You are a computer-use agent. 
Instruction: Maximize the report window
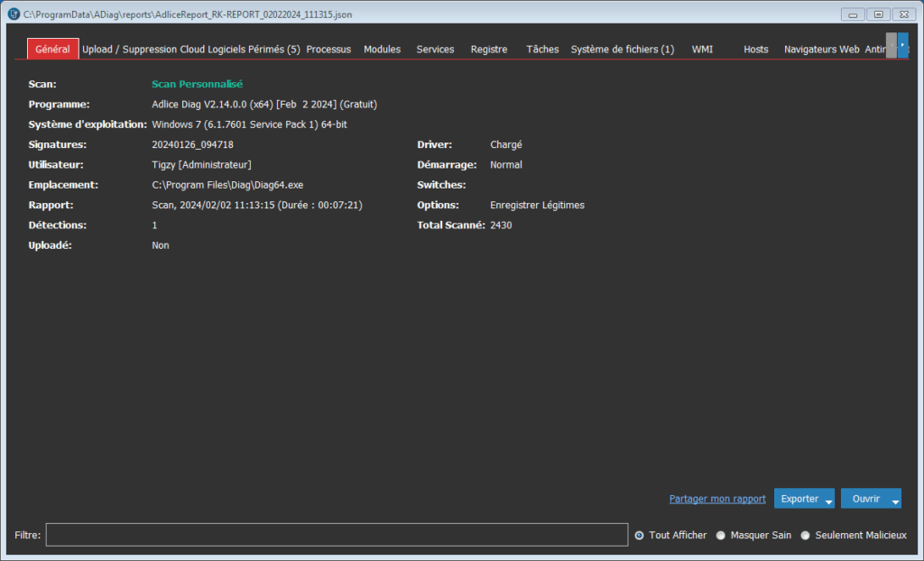pyautogui.click(x=877, y=14)
